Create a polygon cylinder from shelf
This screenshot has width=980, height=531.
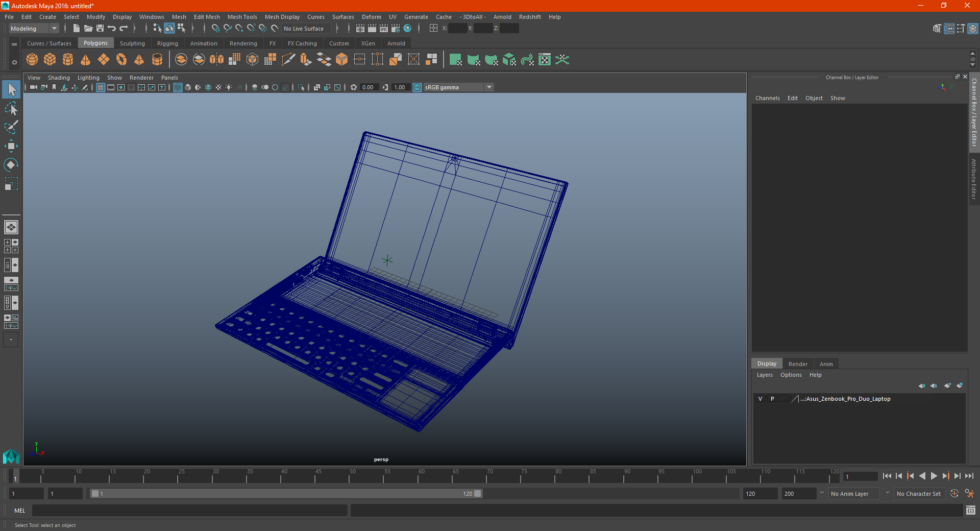(x=68, y=60)
